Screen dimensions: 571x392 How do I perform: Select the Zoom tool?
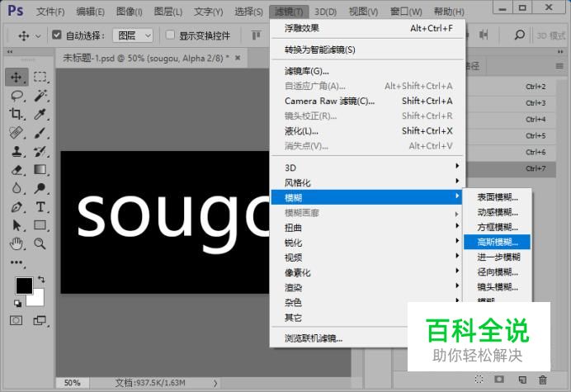tap(40, 243)
